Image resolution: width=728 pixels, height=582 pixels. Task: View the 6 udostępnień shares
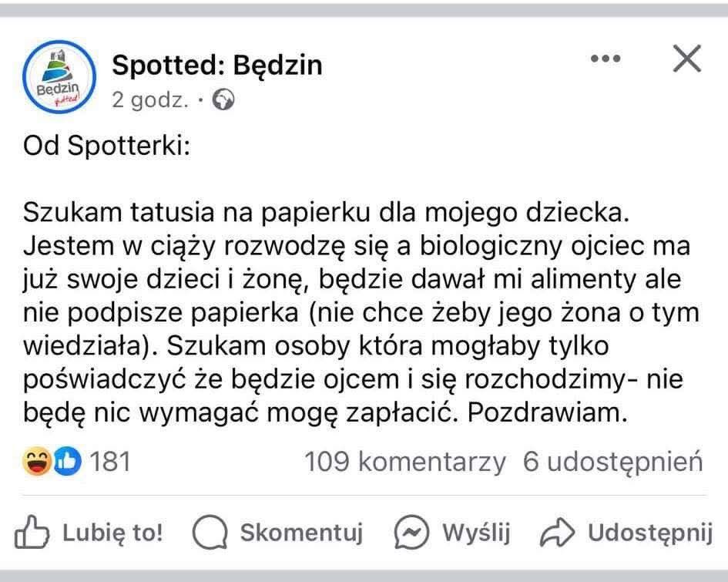click(x=612, y=462)
